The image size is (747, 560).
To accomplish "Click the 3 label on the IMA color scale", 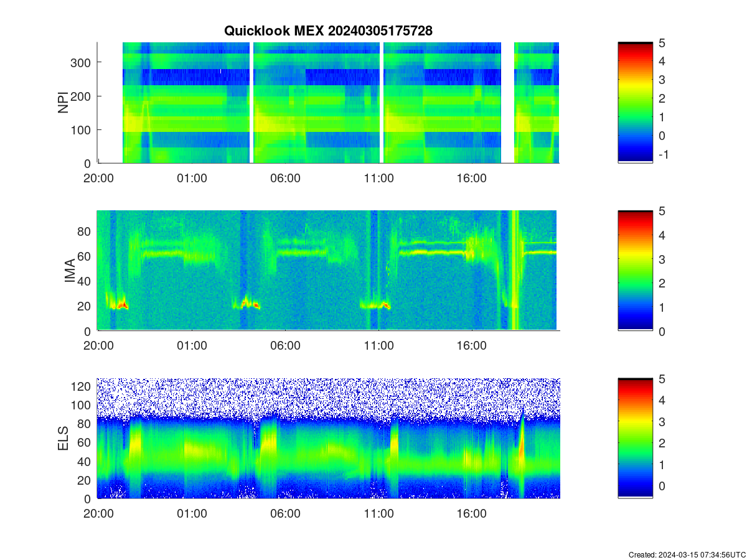I will coord(662,259).
